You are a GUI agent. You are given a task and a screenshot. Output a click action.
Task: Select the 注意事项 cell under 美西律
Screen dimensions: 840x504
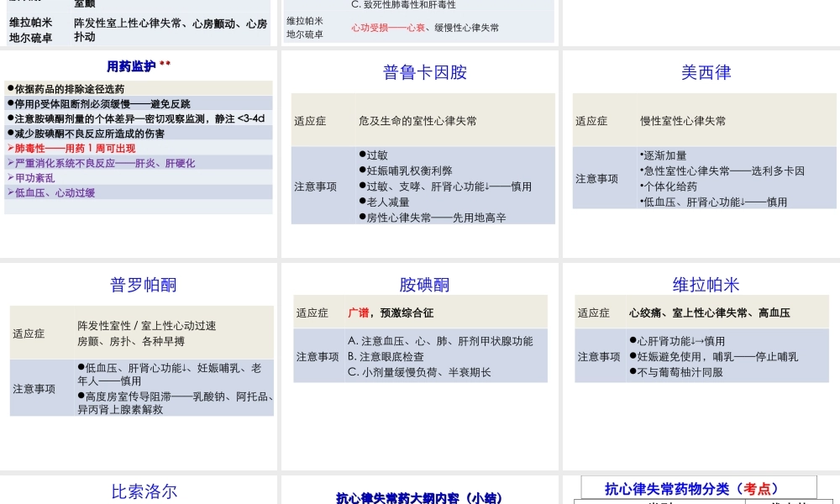click(595, 179)
